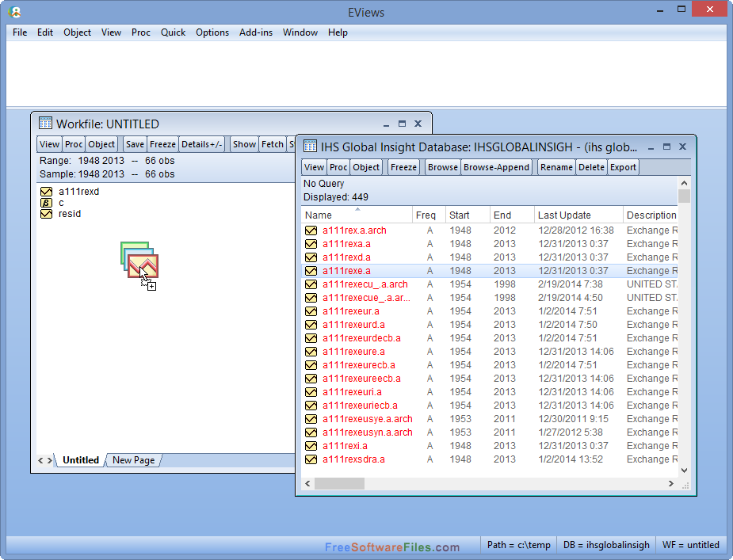This screenshot has height=560, width=733.
Task: Sort database list by Last Update column
Action: coord(578,215)
